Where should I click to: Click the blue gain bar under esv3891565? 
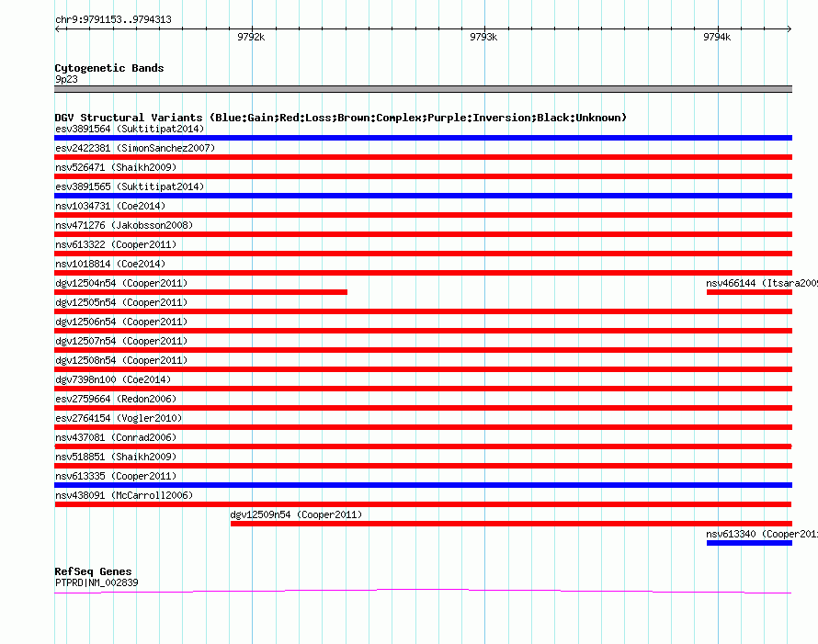click(x=423, y=196)
